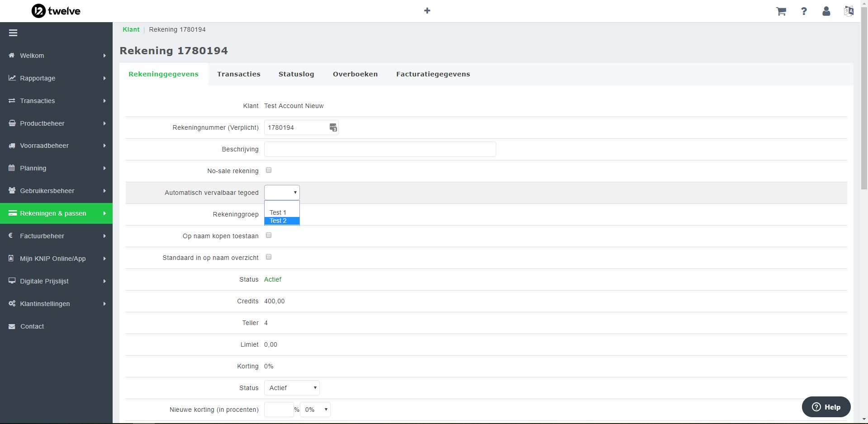Check Op naam kopen toestaan
Viewport: 868px width, 424px height.
point(269,236)
